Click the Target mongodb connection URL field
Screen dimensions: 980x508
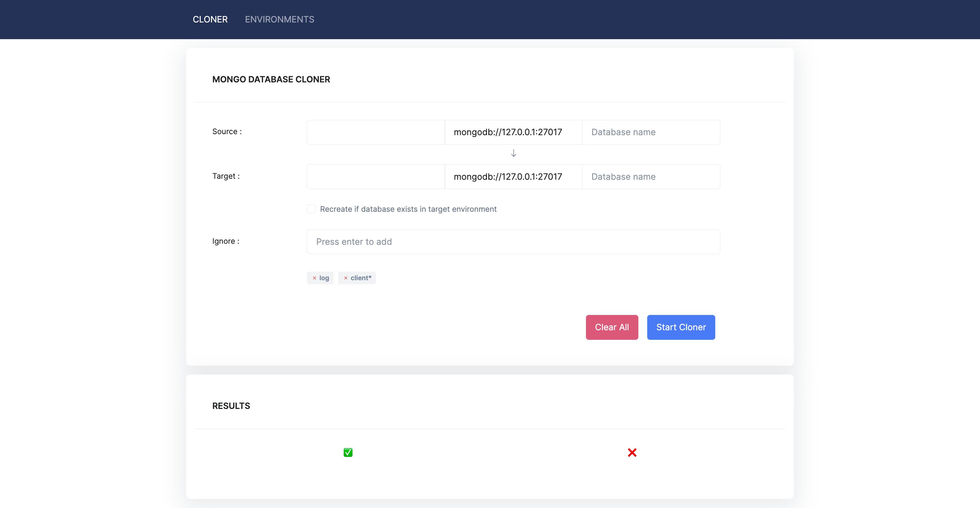pyautogui.click(x=513, y=177)
